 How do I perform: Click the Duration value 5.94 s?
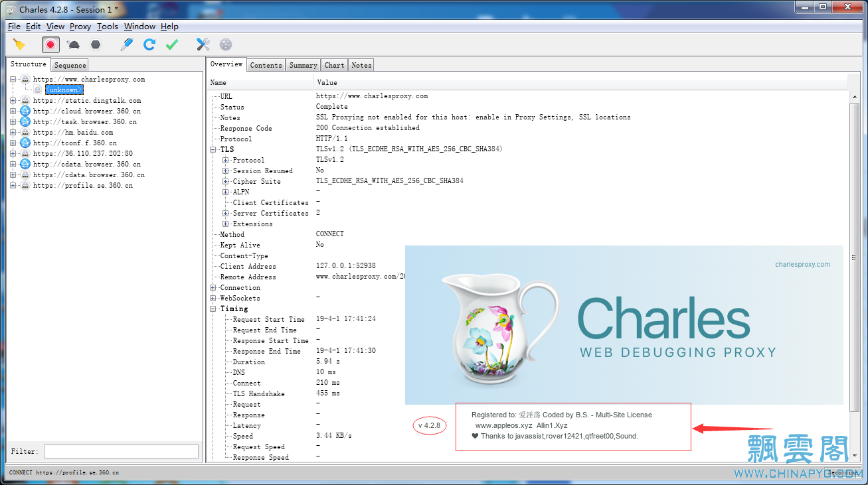click(328, 362)
